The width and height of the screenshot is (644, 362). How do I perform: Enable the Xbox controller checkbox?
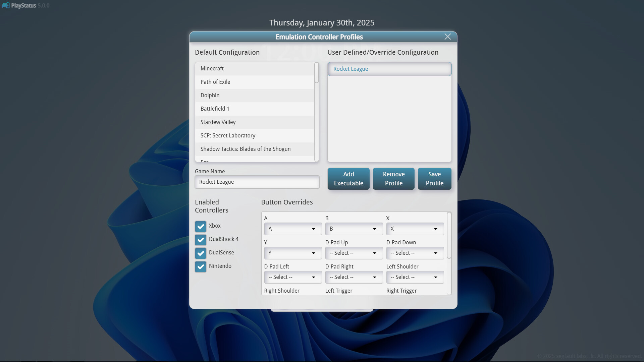(x=200, y=226)
